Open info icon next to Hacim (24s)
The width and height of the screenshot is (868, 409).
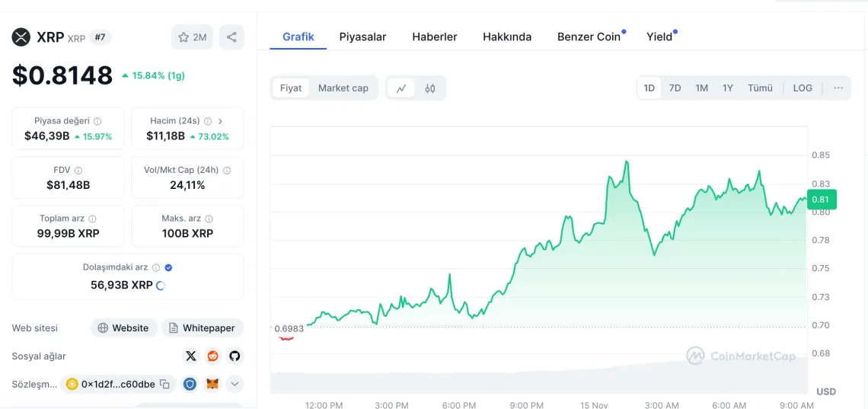tap(208, 120)
